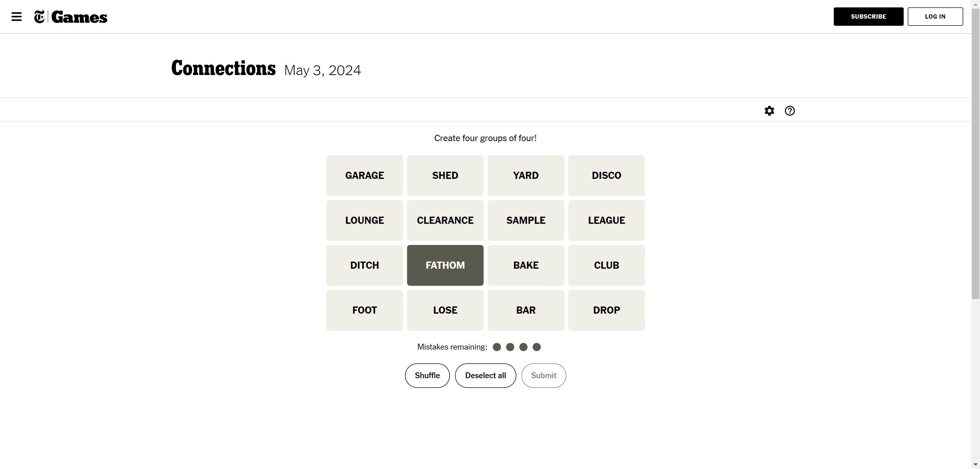Viewport: 980px width, 469px height.
Task: Open the settings gear icon
Action: click(x=769, y=111)
